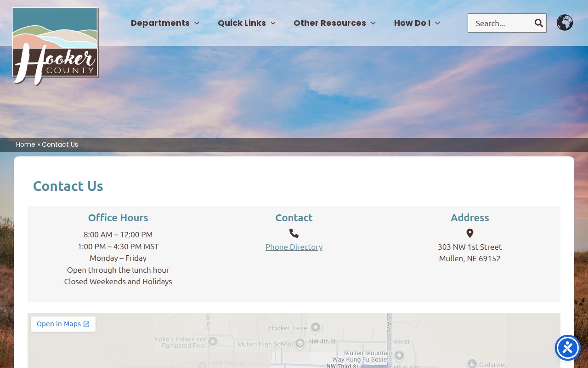This screenshot has height=368, width=588.
Task: Click the Address column heading
Action: point(470,218)
